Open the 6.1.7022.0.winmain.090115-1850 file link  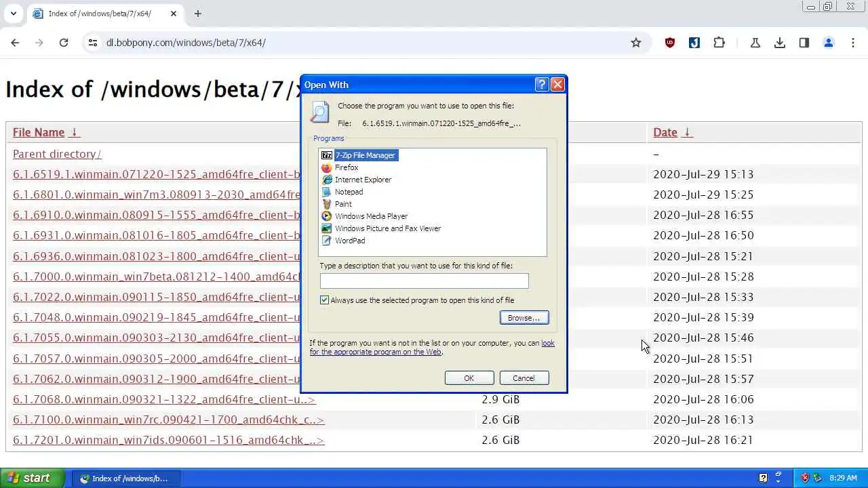[157, 297]
